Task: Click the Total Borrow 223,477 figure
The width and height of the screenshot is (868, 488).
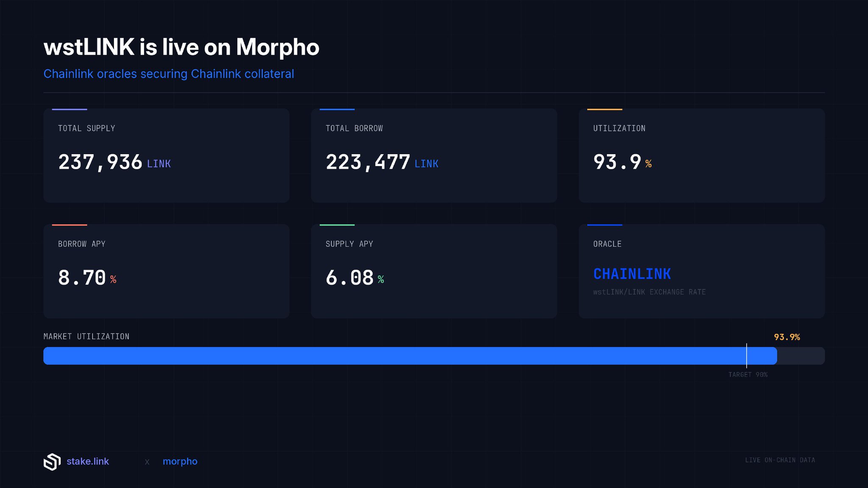Action: point(367,162)
